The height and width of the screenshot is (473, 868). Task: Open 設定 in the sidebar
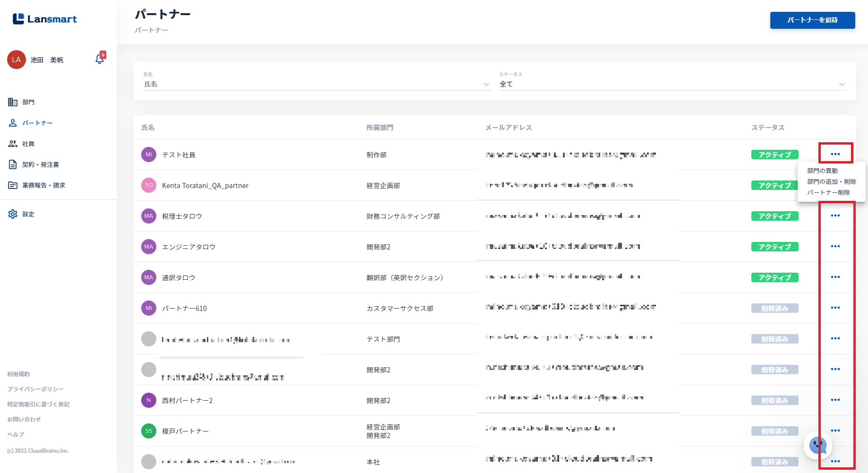22,214
